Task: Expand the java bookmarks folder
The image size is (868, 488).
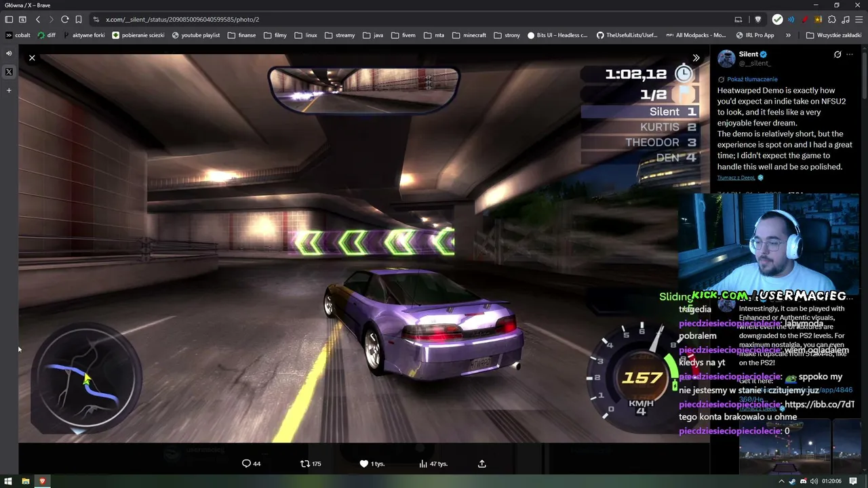Action: tap(373, 35)
